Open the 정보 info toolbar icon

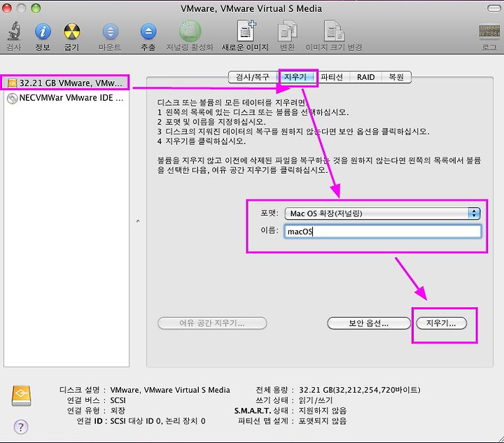tap(43, 36)
